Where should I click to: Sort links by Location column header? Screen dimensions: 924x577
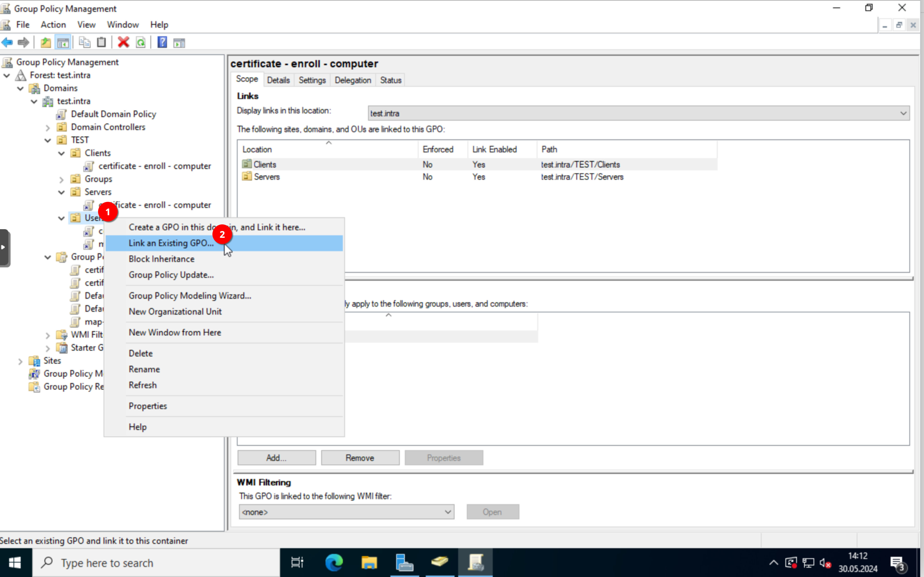pyautogui.click(x=328, y=149)
